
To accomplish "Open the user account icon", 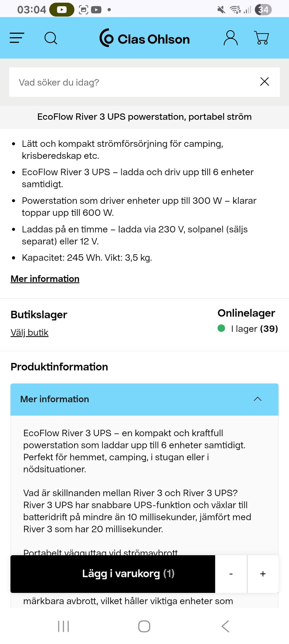I will point(231,38).
